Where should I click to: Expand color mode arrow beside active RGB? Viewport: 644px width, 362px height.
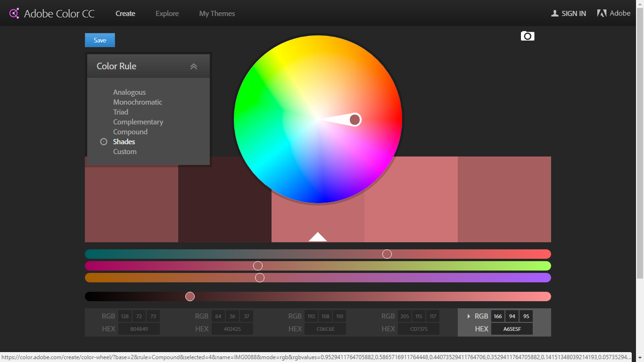point(469,316)
